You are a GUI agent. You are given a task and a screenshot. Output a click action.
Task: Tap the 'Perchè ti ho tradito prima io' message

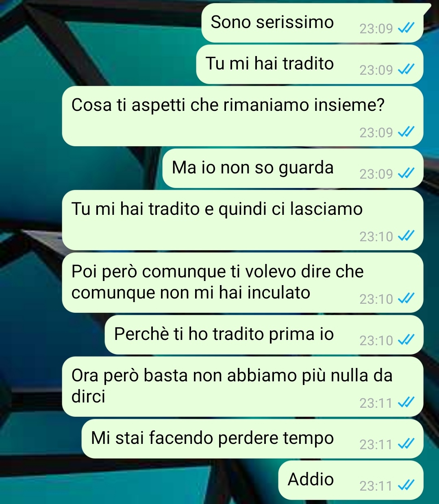coord(264,335)
